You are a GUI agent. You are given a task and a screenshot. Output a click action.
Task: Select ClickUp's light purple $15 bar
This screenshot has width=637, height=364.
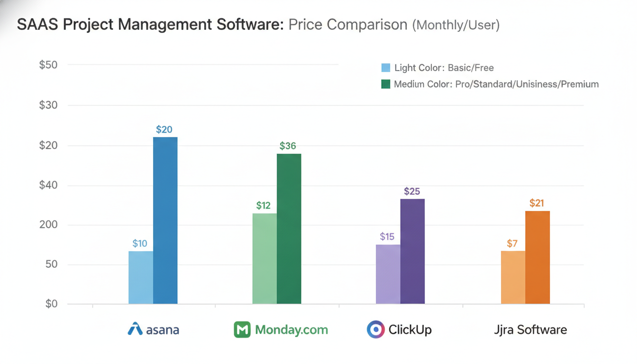(388, 274)
